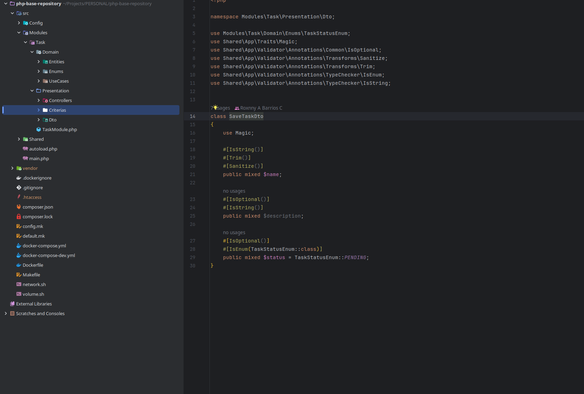Expand Scratches and Consoles node
584x394 pixels.
6,314
